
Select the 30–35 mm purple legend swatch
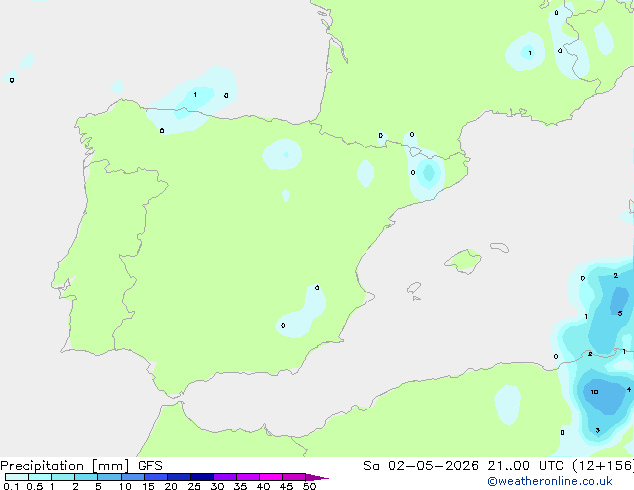click(225, 477)
